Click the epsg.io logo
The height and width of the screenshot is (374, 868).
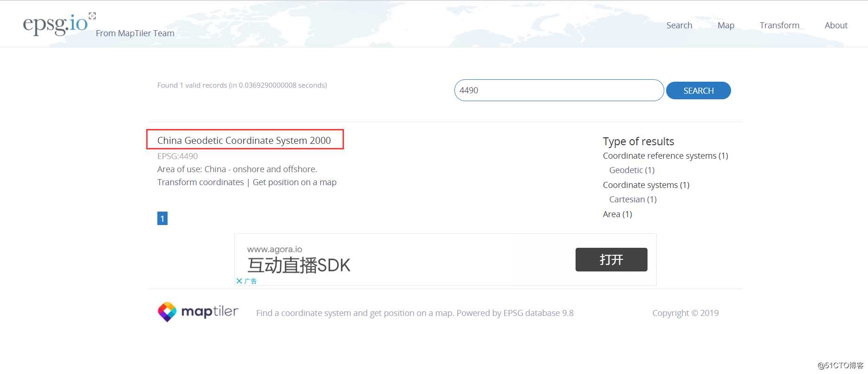tap(55, 24)
